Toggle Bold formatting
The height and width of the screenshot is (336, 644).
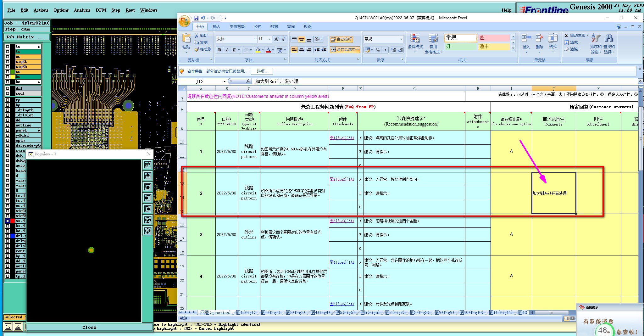(219, 50)
